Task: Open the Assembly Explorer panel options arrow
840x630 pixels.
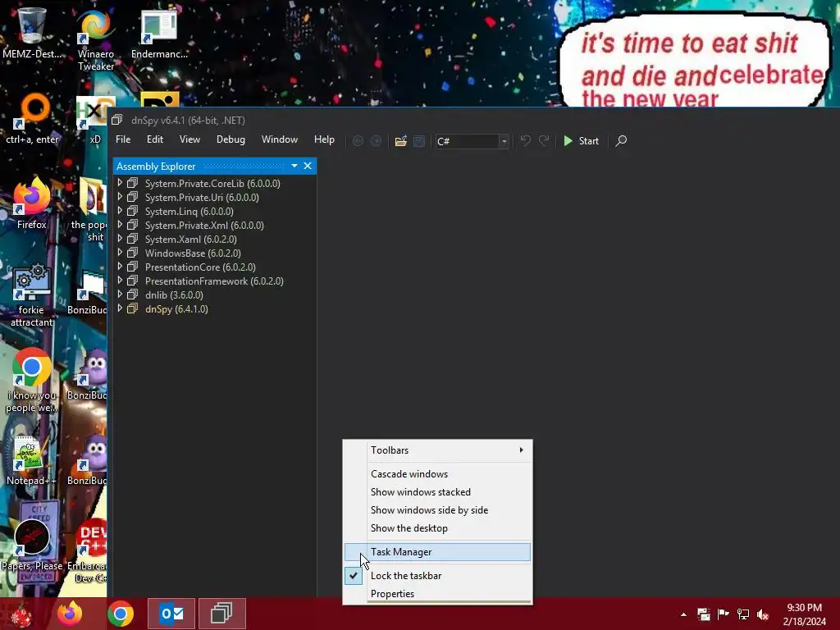Action: (294, 166)
